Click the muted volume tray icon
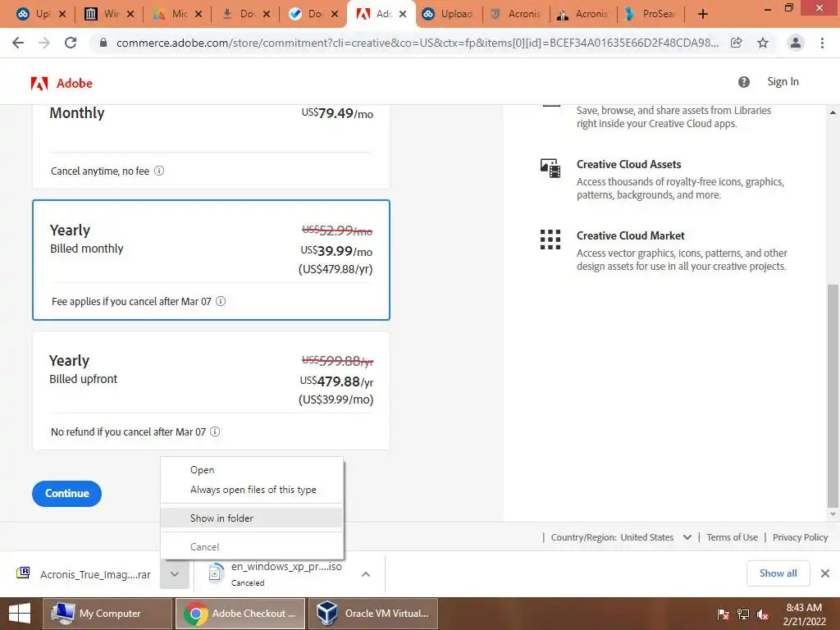 pyautogui.click(x=763, y=614)
